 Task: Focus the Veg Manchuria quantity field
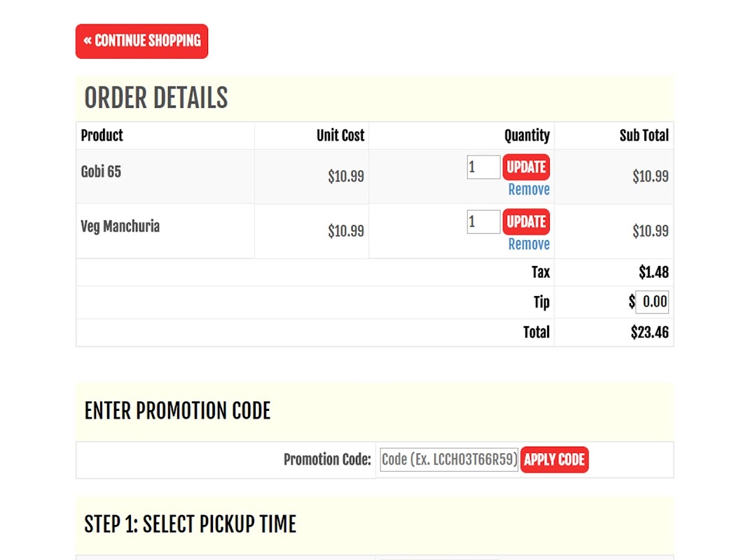pos(483,222)
